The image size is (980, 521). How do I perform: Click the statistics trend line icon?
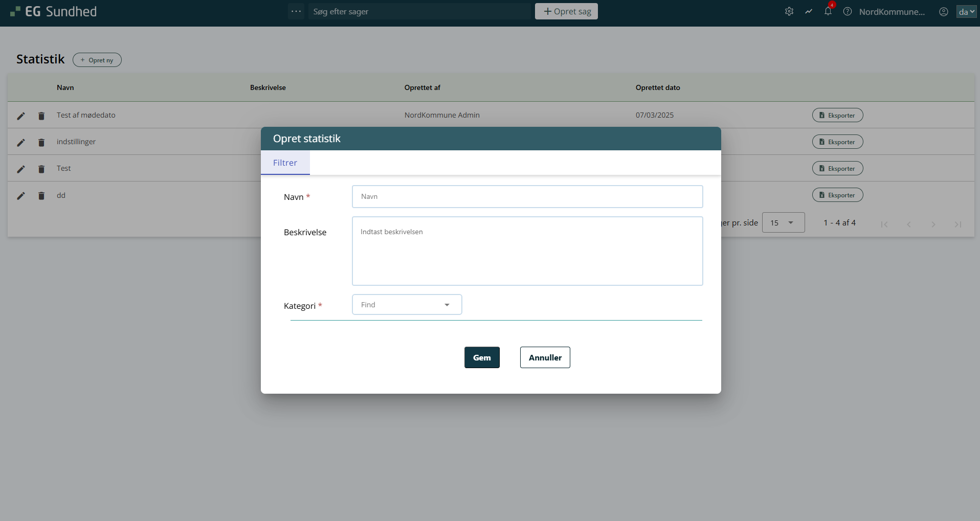click(809, 11)
